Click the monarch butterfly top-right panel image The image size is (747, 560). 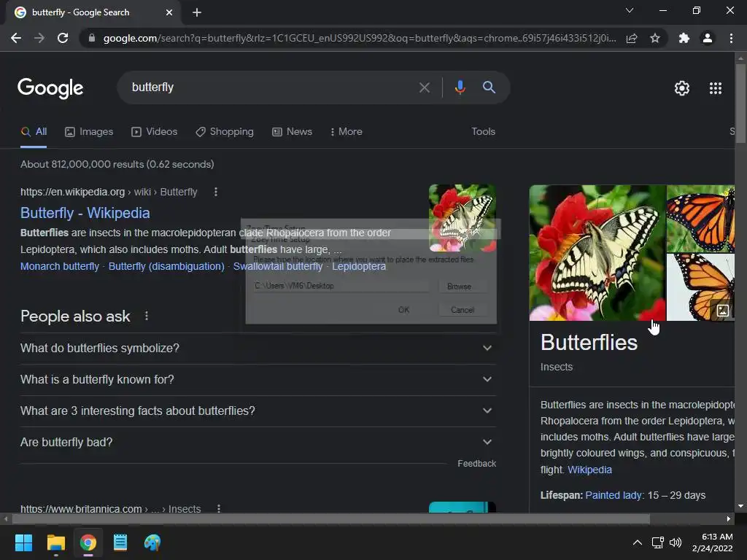coord(700,219)
